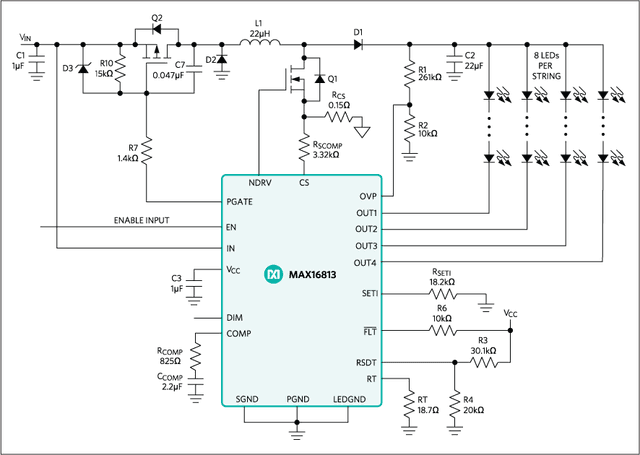Click the RT 18.7Ω resistor label
640x455 pixels.
tap(428, 405)
